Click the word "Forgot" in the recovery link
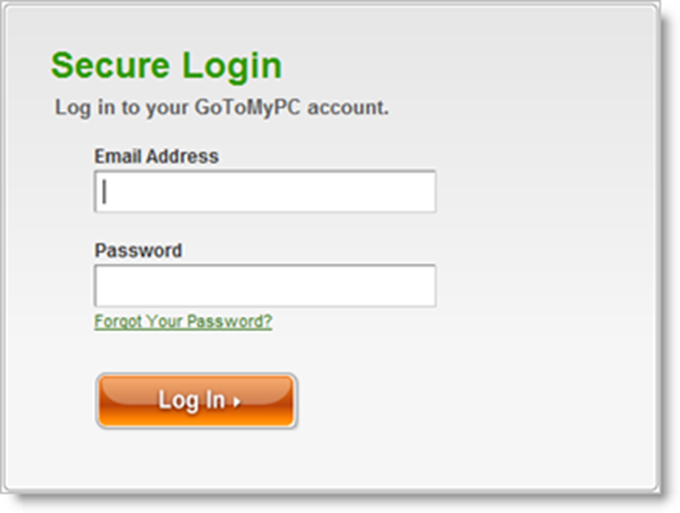 [x=117, y=322]
